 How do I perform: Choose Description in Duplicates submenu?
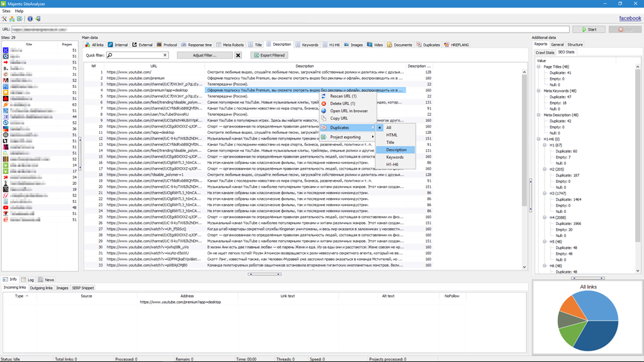(396, 150)
